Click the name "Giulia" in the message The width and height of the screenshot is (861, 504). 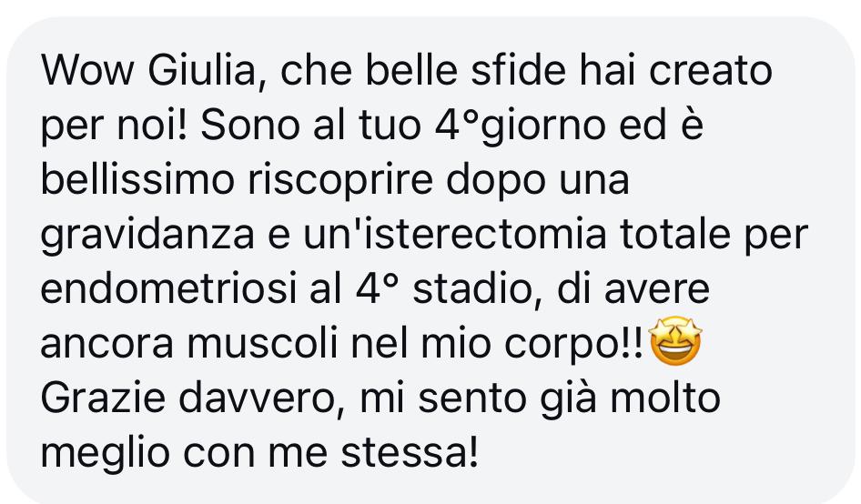201,71
